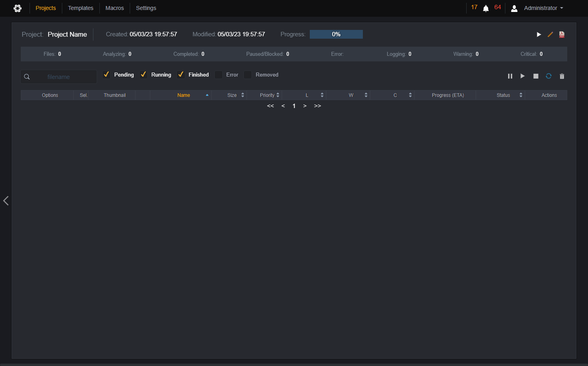Enable the Pending filter checkbox

coord(107,75)
